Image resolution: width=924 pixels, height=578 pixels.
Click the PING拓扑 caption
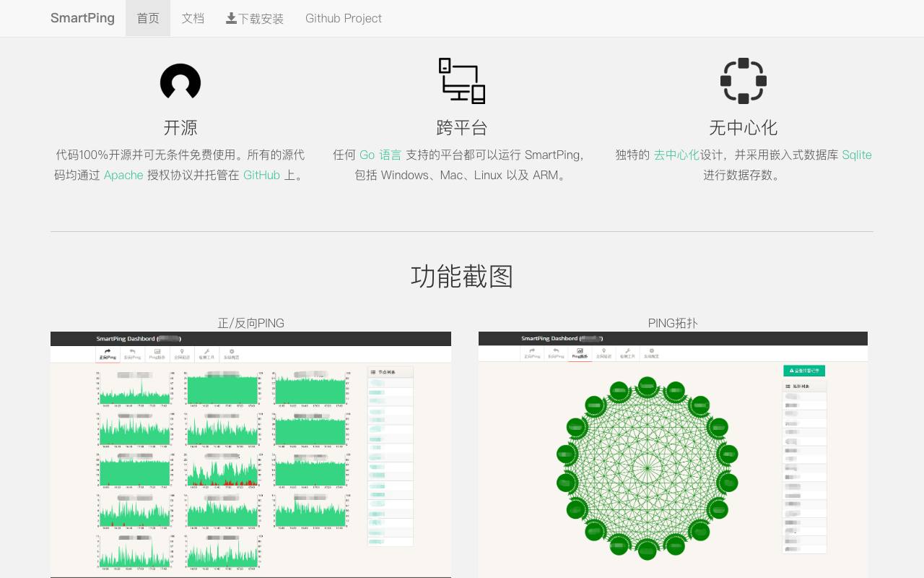pyautogui.click(x=673, y=323)
